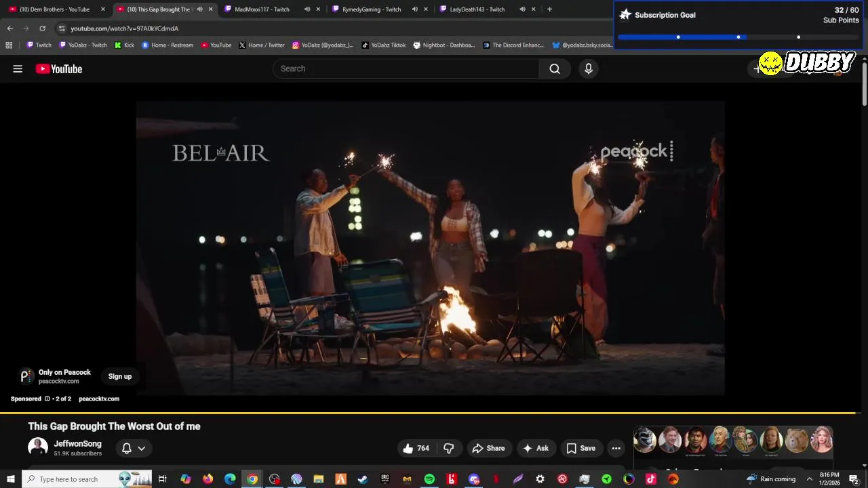Viewport: 868px width, 488px height.
Task: Open the YoDabz - Twitch bookmark
Action: click(x=83, y=45)
